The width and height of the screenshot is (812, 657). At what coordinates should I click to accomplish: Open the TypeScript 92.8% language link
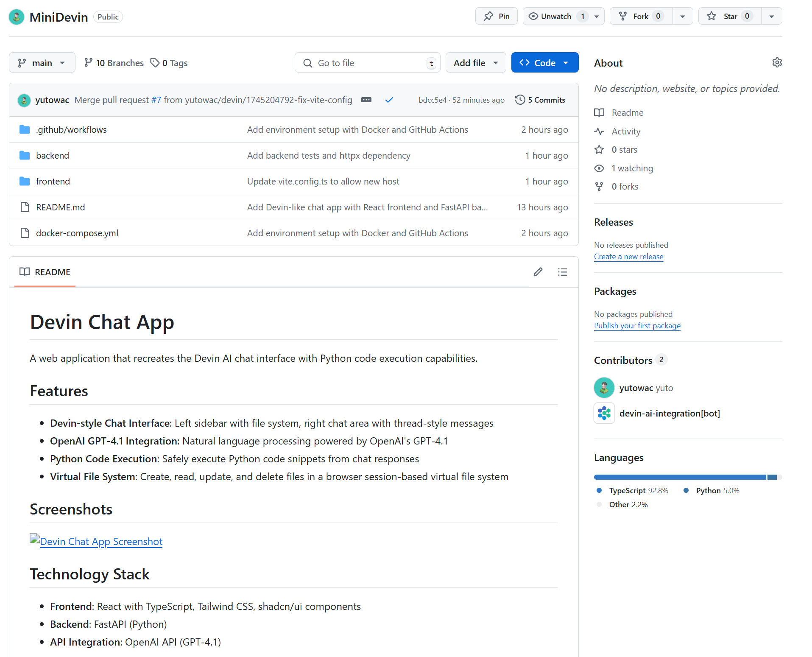(x=633, y=491)
